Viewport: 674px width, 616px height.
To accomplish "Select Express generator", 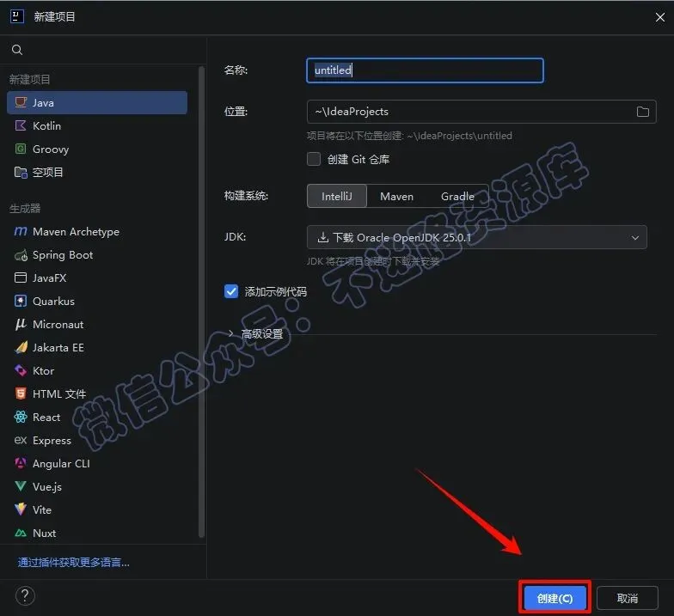I will tap(97, 440).
